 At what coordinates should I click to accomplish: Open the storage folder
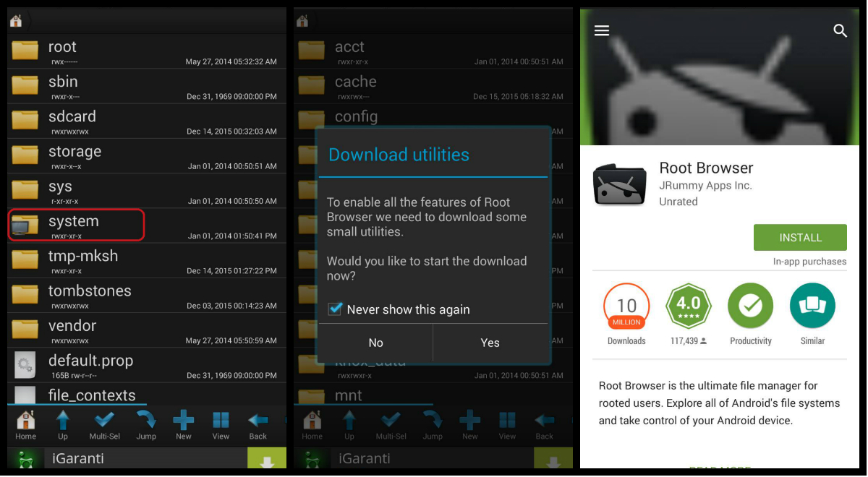click(147, 156)
